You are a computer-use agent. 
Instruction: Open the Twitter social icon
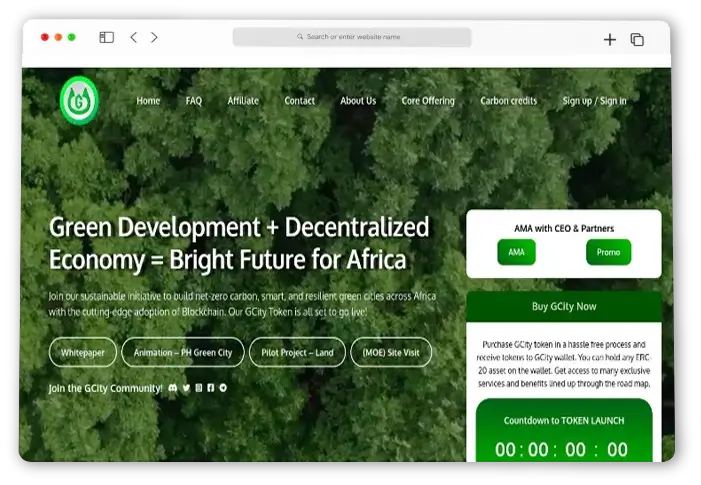tap(186, 387)
